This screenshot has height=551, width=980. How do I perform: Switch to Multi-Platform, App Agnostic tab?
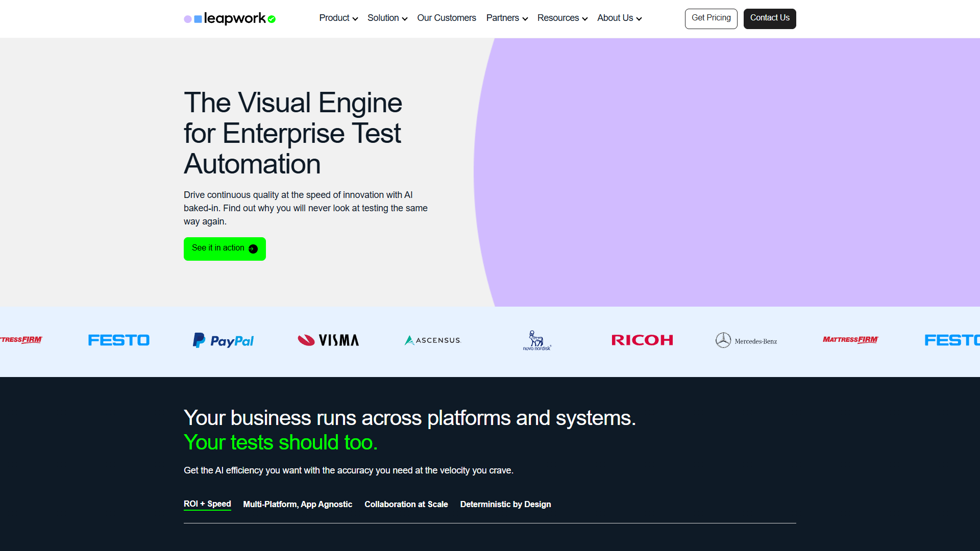[298, 504]
